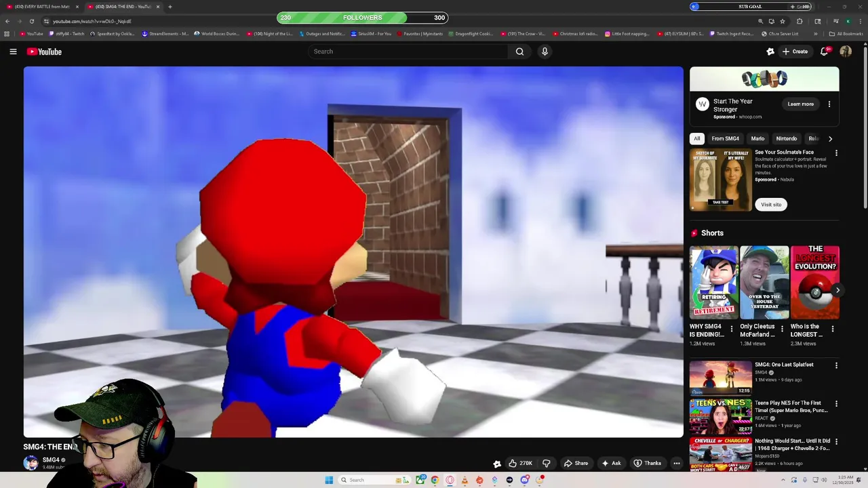Open the All Bookmarks folder
The image size is (868, 488).
point(846,34)
